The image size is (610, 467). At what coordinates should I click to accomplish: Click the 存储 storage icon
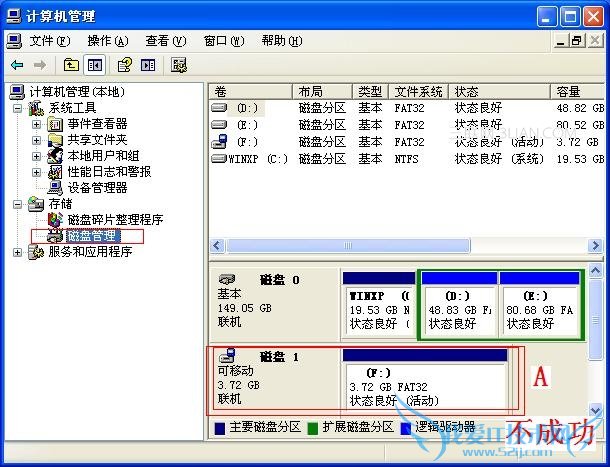coord(36,204)
